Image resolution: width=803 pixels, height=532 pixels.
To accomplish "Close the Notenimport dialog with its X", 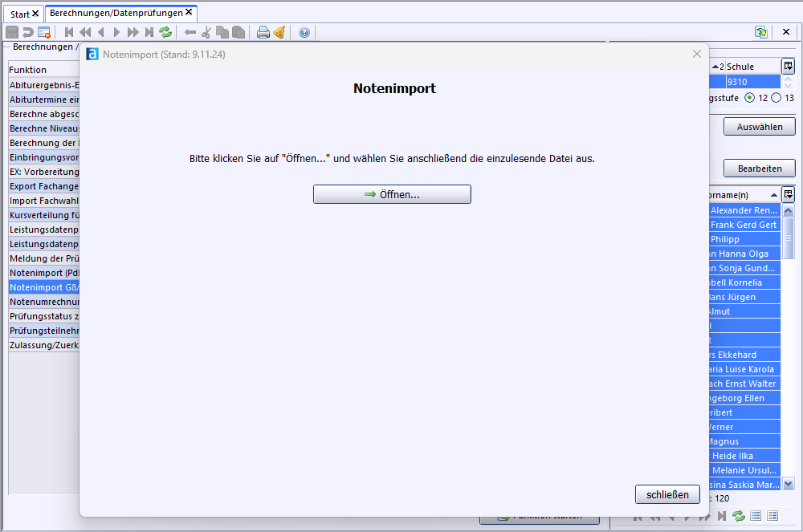I will [x=696, y=54].
